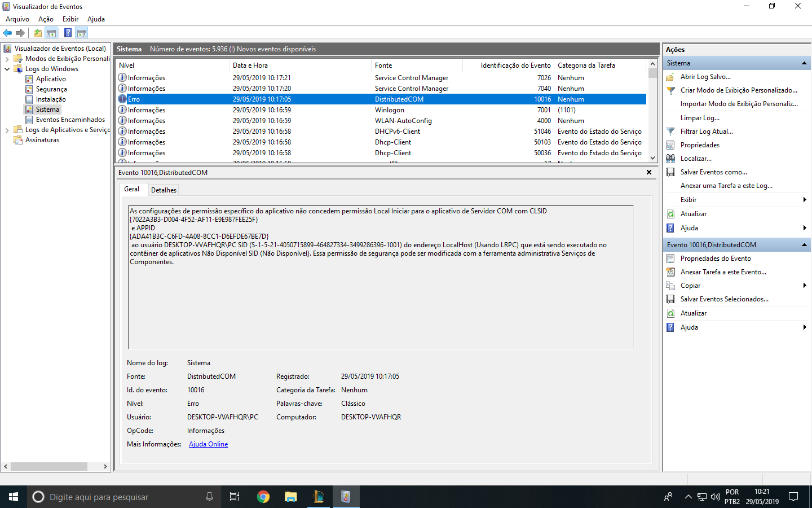Click the Event Viewer taskbar icon
812x508 pixels.
pos(346,497)
